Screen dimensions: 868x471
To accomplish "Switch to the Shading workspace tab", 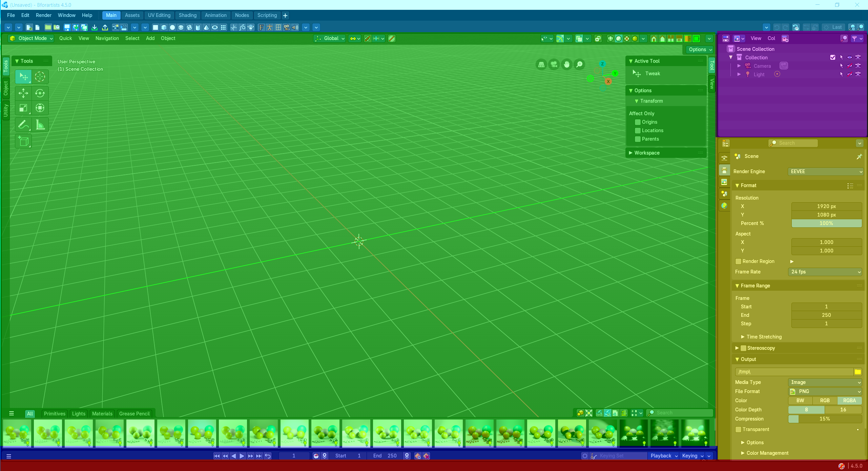I will tap(187, 15).
